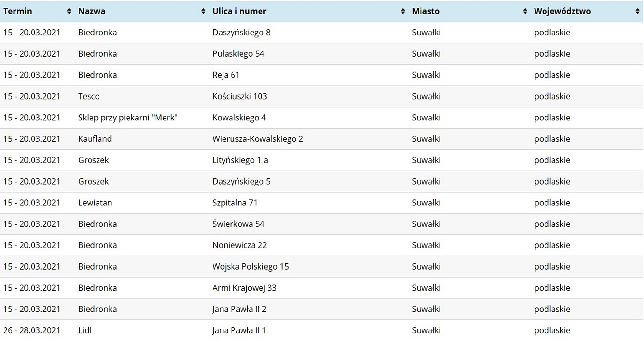Click sort arrows in Miasto column
This screenshot has width=644, height=343.
pyautogui.click(x=525, y=11)
